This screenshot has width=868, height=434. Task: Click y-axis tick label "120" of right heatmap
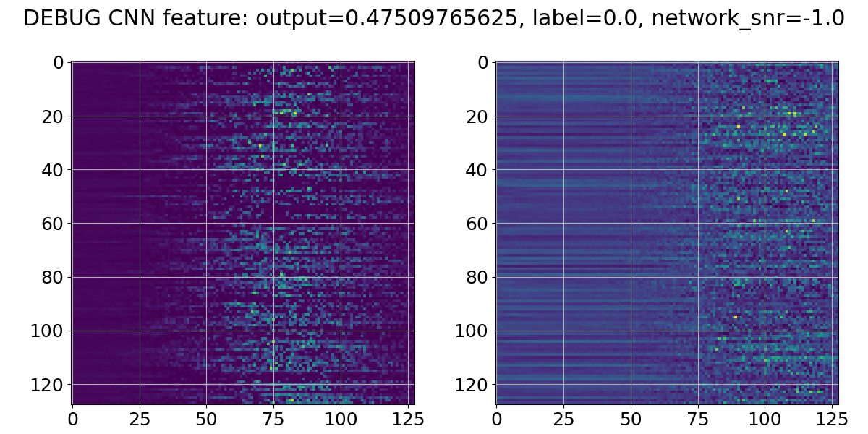pos(471,384)
